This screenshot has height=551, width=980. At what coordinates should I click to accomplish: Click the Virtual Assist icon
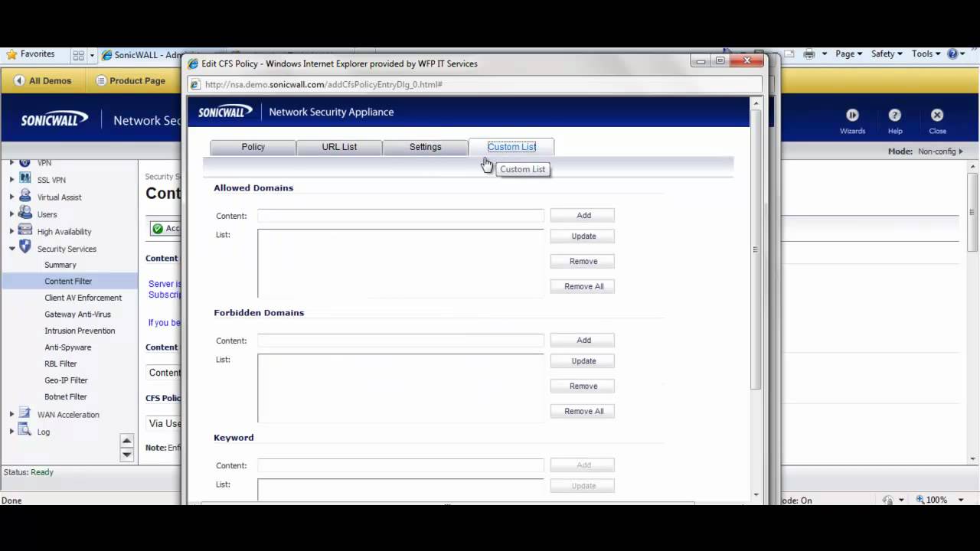[x=25, y=197]
